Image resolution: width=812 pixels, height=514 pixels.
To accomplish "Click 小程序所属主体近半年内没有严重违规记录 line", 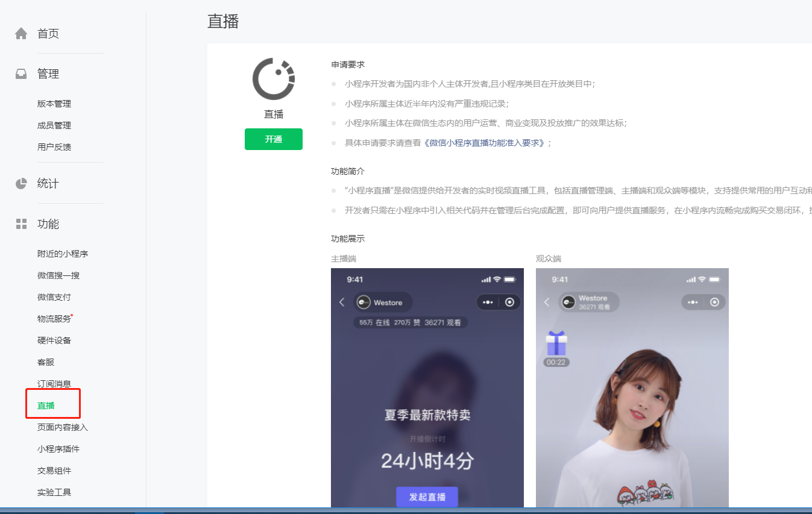I will click(x=427, y=104).
